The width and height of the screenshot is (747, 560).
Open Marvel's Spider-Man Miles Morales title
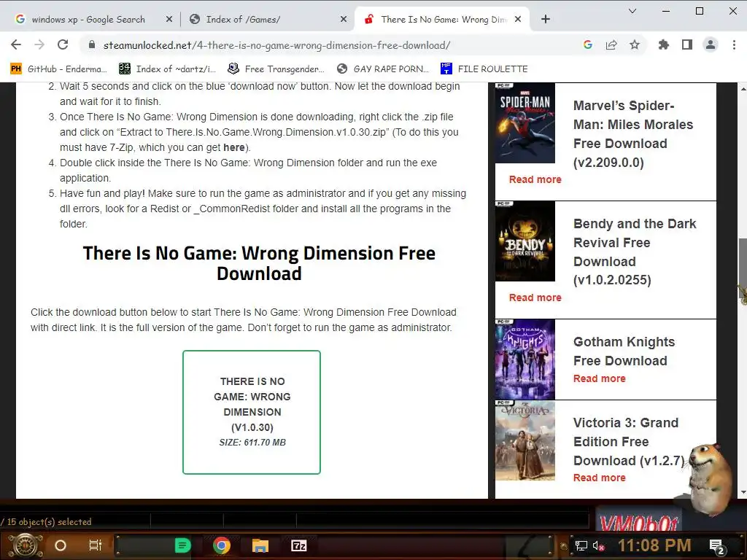point(633,134)
